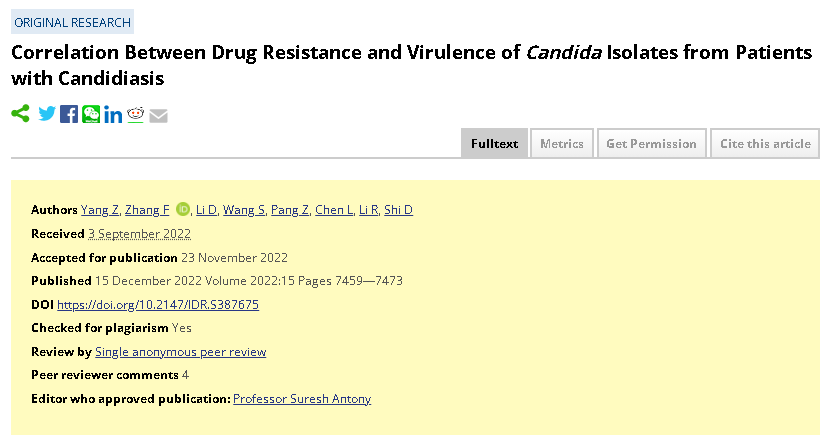Open the DOI link 10.2147/IDR.S387675
The height and width of the screenshot is (446, 834).
coord(158,305)
